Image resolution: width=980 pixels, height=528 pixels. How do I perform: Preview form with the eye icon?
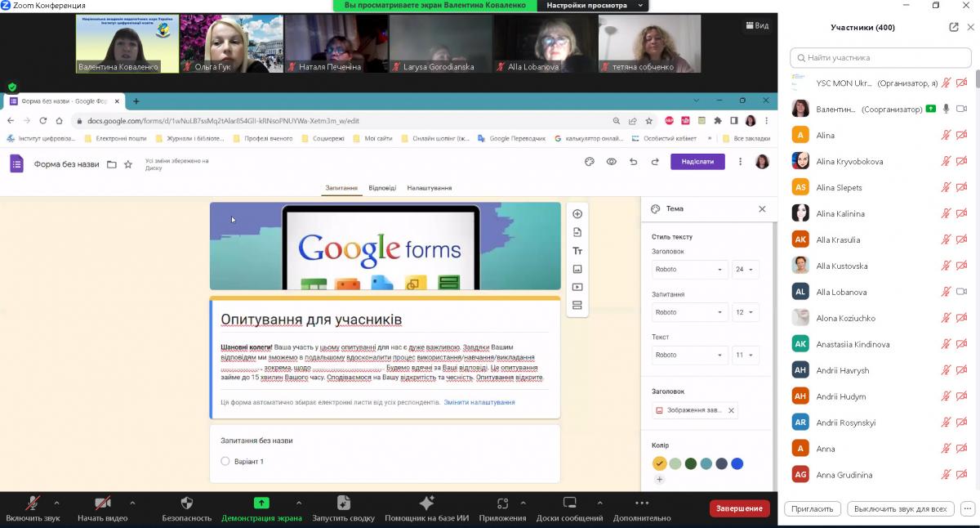611,162
